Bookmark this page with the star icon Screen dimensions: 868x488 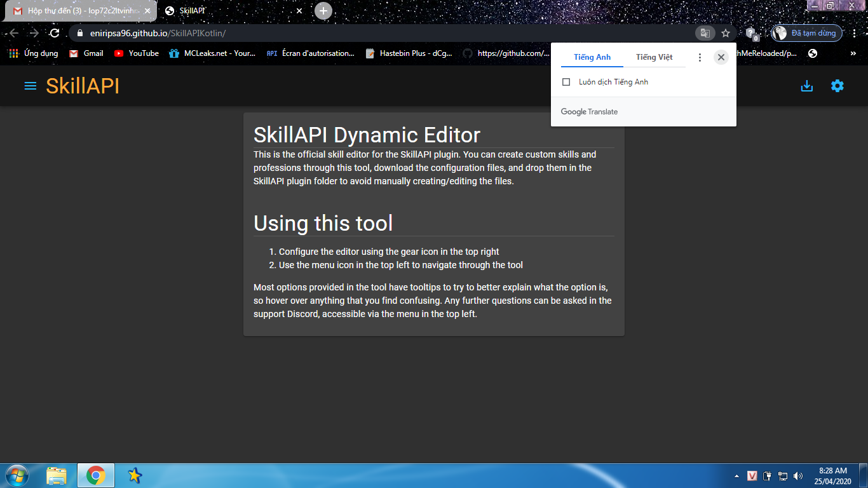tap(725, 33)
